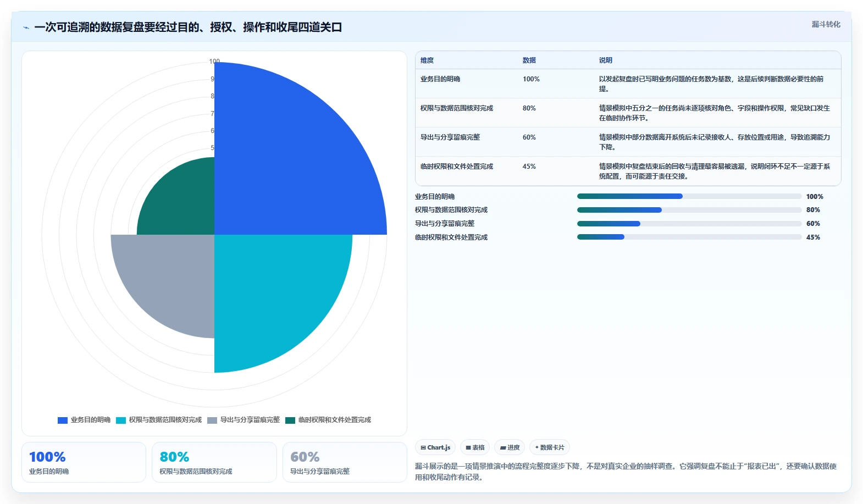Image resolution: width=863 pixels, height=504 pixels.
Task: Toggle the 权限与数据范围核对完成 legend swatch
Action: [121, 420]
